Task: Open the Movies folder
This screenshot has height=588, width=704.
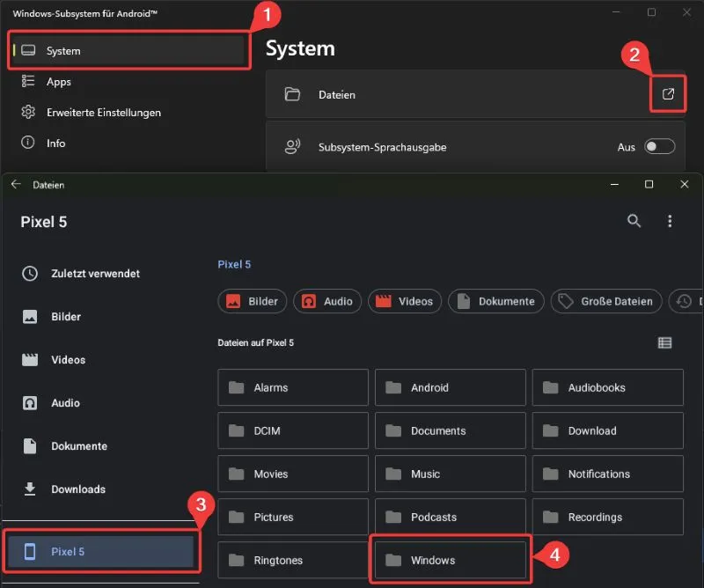Action: point(293,474)
